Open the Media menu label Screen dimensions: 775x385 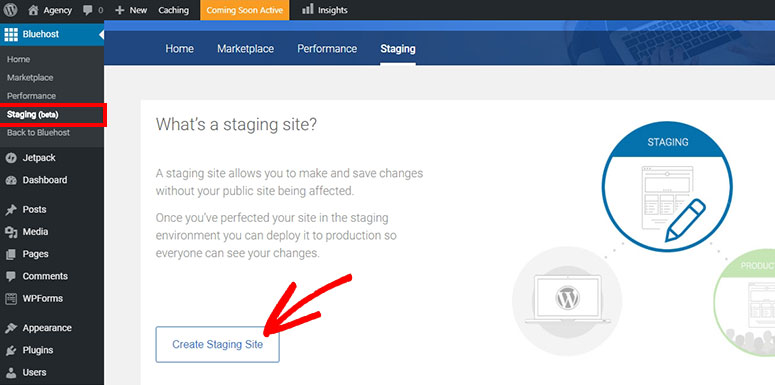click(x=36, y=232)
